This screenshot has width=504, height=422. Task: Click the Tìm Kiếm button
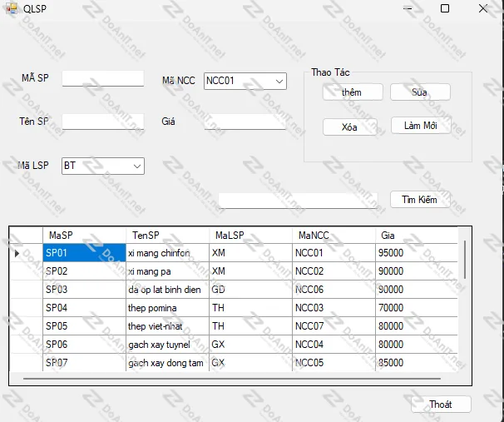pyautogui.click(x=420, y=200)
